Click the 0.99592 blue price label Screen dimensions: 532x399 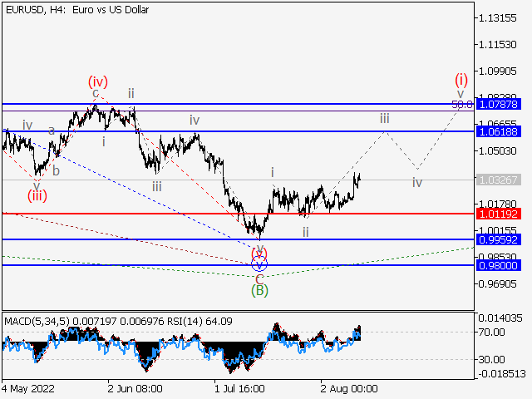[x=499, y=240]
